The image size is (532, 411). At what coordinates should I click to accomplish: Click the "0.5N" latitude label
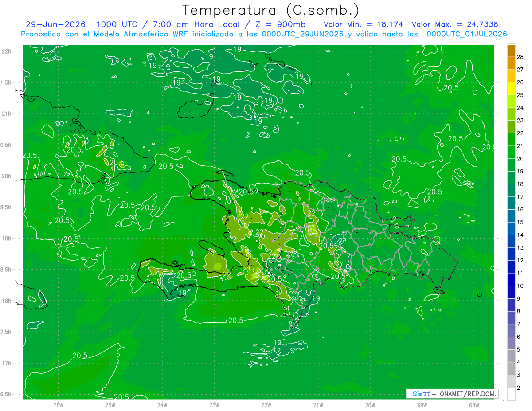click(x=7, y=145)
